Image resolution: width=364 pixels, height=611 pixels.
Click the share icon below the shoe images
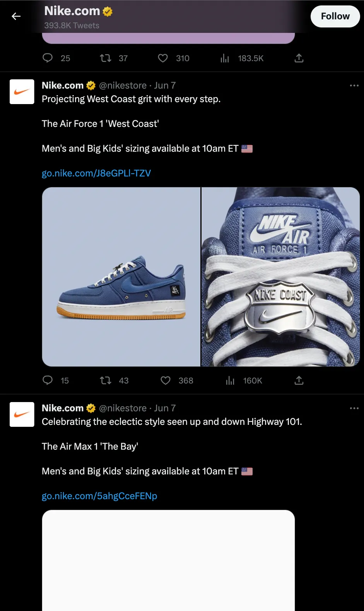click(299, 380)
